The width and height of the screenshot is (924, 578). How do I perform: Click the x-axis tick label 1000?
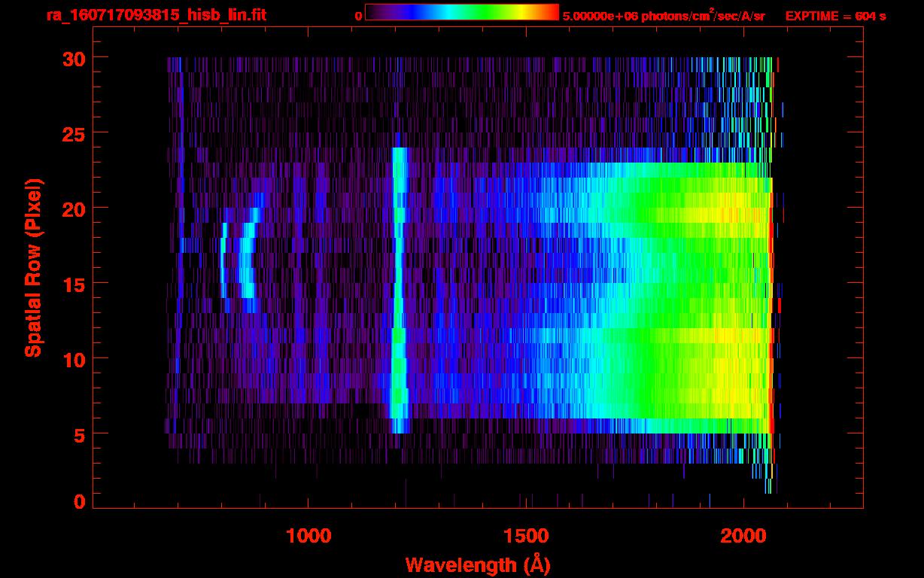[x=309, y=536]
